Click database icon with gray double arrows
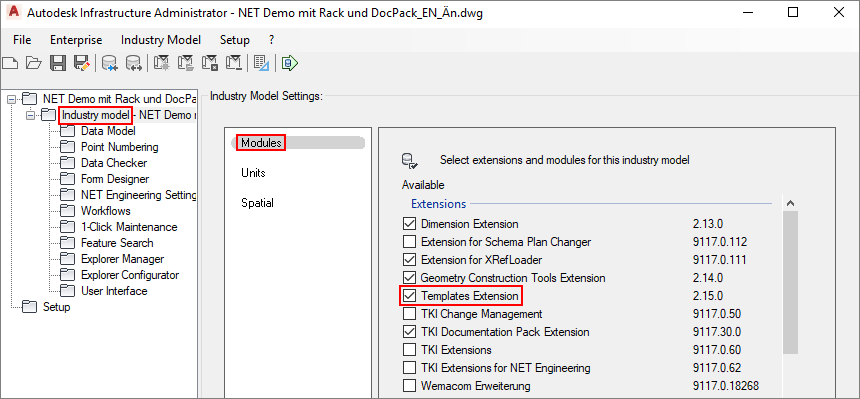The width and height of the screenshot is (860, 399). (x=134, y=63)
